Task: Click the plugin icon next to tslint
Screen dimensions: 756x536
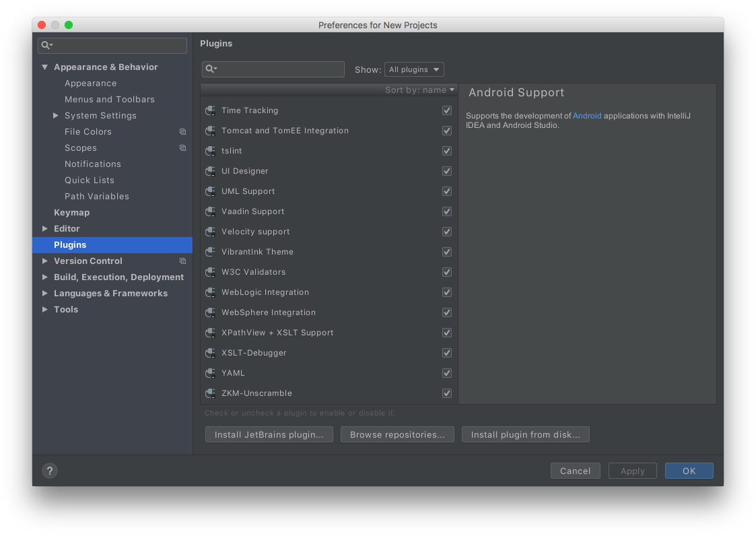Action: (210, 151)
